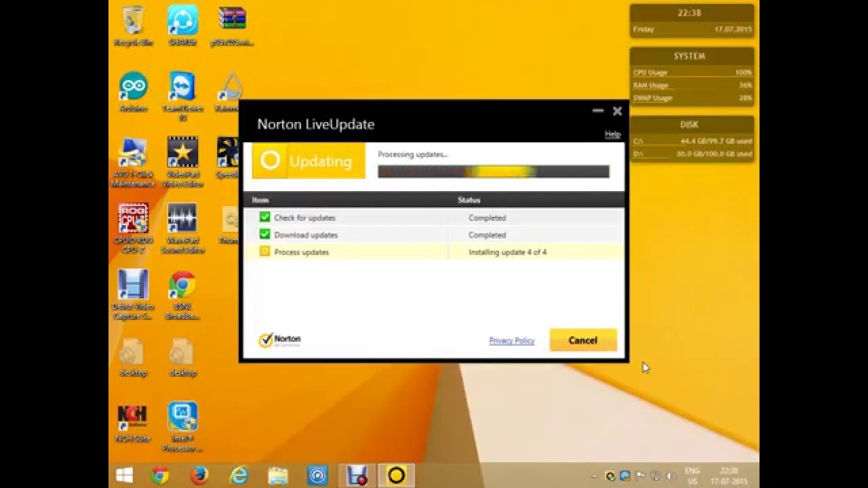This screenshot has width=868, height=488.
Task: Select the 'Check for updates' row text
Action: pos(304,218)
